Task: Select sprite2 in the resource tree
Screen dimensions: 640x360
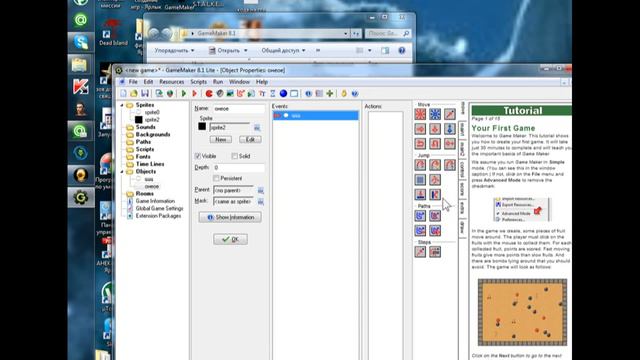Action: click(x=152, y=120)
